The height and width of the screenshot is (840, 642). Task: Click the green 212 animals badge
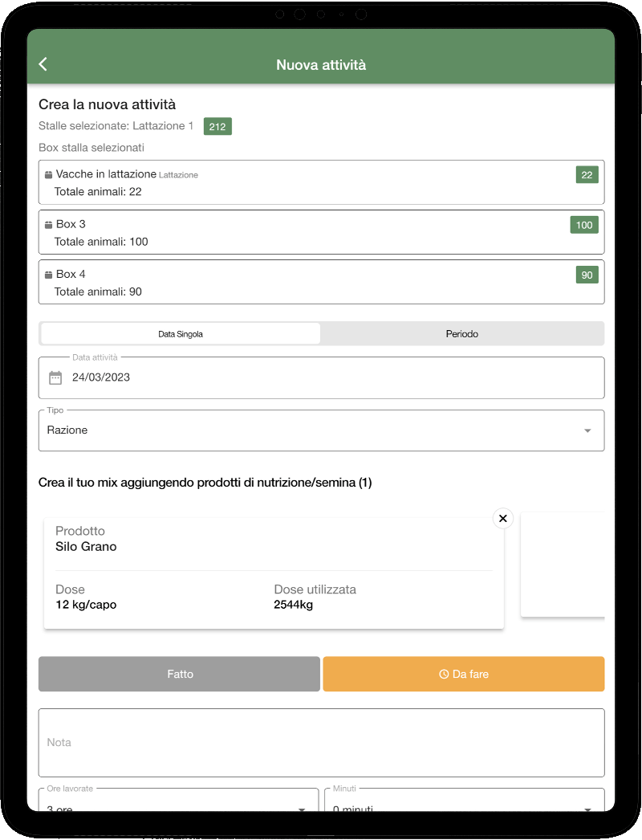[x=217, y=127]
